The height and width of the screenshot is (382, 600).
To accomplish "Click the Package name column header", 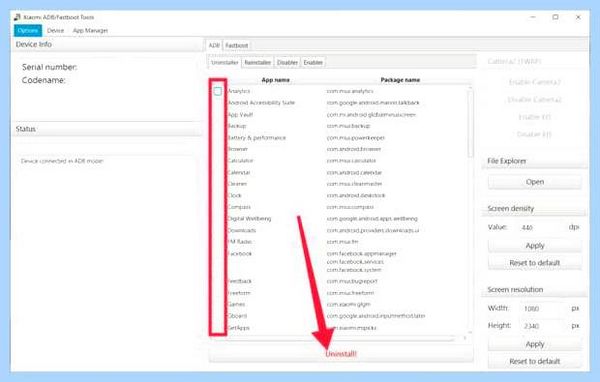I will [400, 80].
